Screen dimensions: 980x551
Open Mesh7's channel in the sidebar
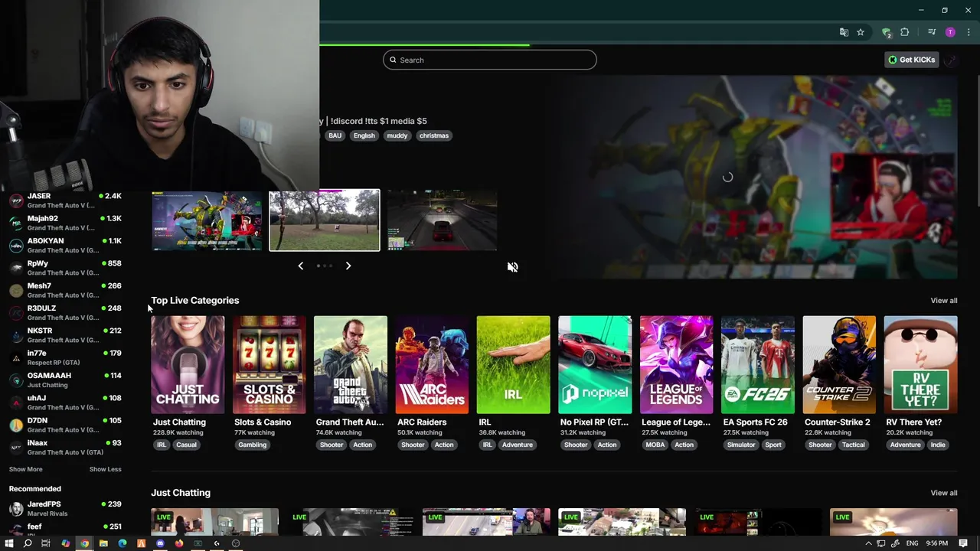pos(65,290)
